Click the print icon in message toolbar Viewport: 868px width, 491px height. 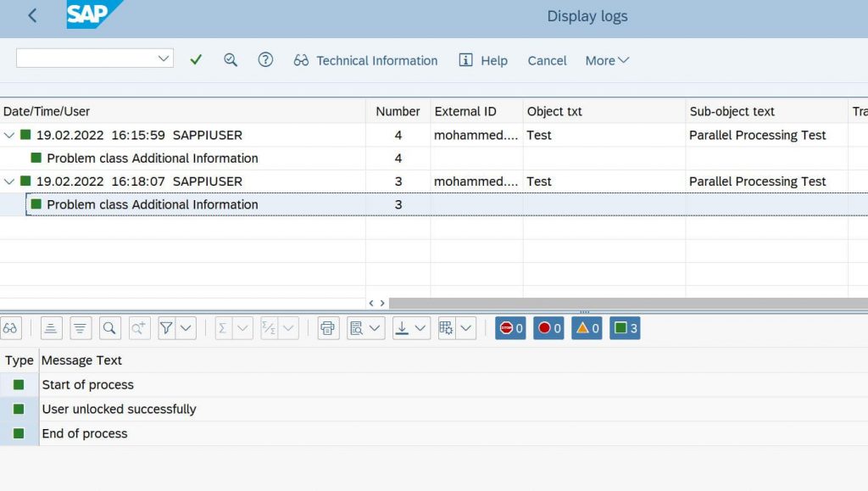click(x=328, y=328)
